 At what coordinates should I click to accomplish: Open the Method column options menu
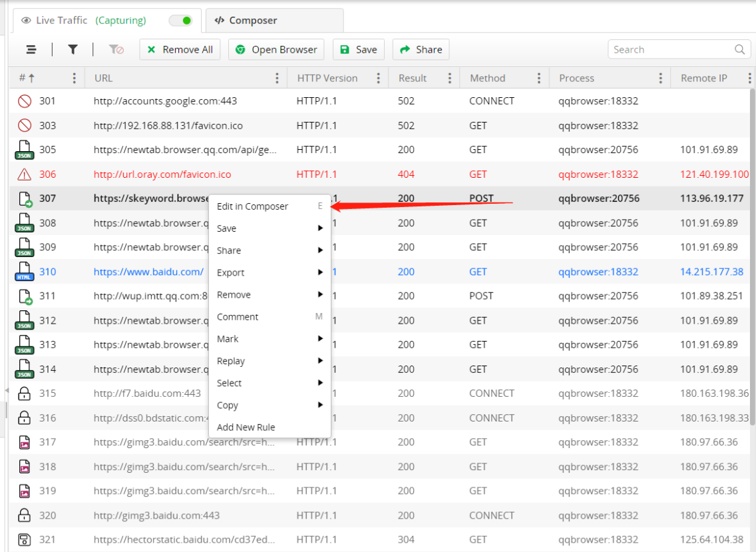coord(539,78)
